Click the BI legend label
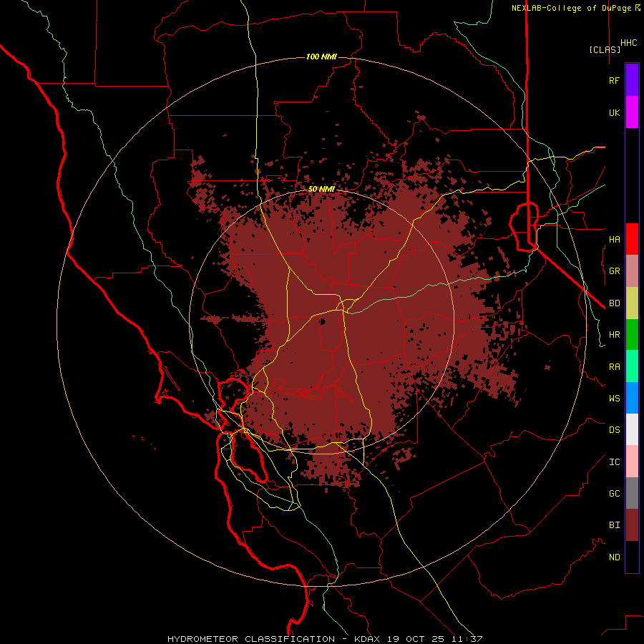The width and height of the screenshot is (644, 644). [x=614, y=525]
